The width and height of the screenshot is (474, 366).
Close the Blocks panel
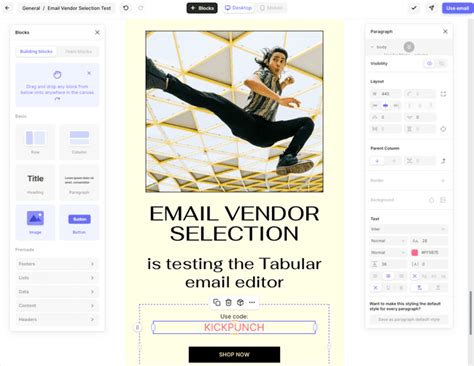point(97,32)
